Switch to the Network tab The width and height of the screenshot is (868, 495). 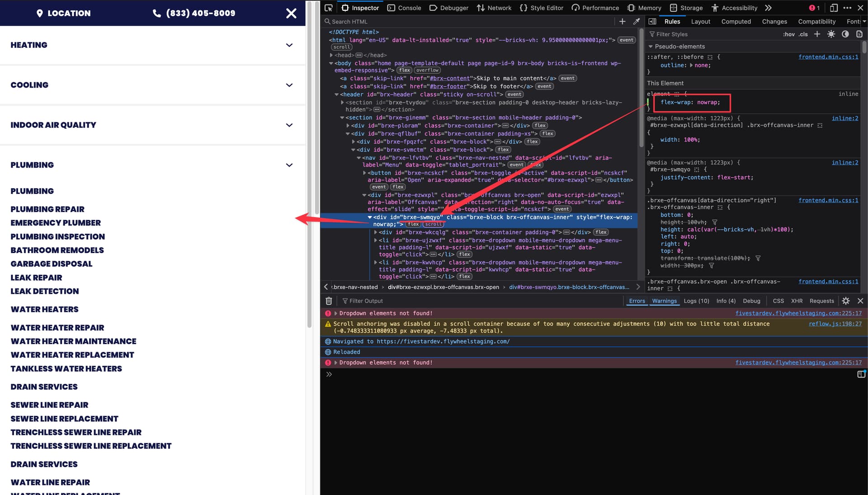(x=494, y=8)
